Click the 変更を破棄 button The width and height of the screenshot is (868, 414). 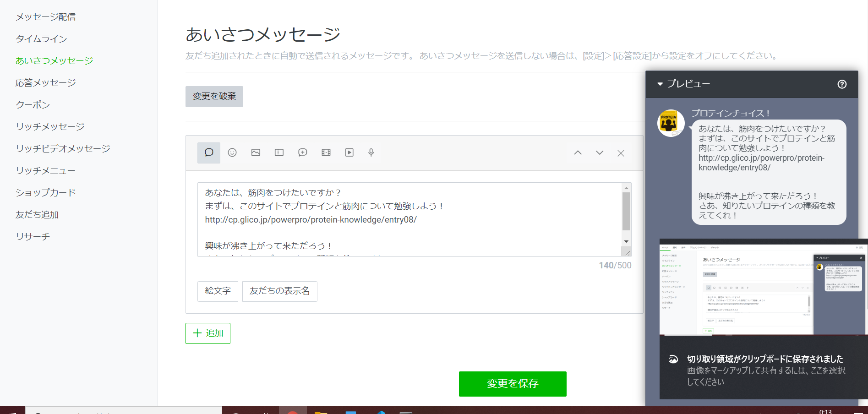[214, 97]
